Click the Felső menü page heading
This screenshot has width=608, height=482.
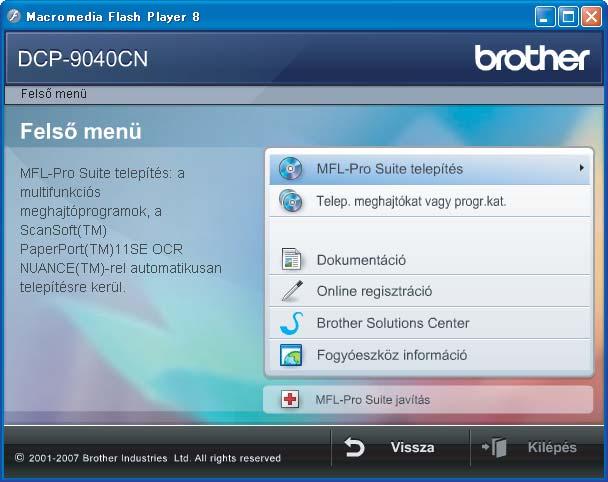tap(81, 131)
